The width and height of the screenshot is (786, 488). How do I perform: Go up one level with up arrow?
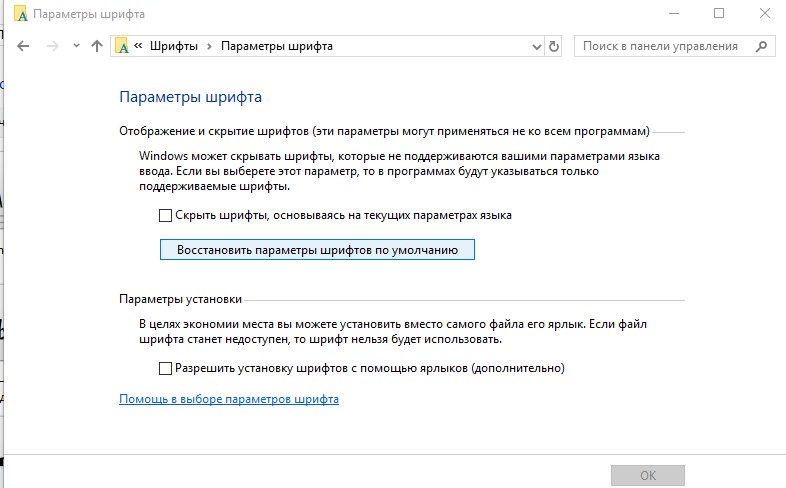pos(97,46)
